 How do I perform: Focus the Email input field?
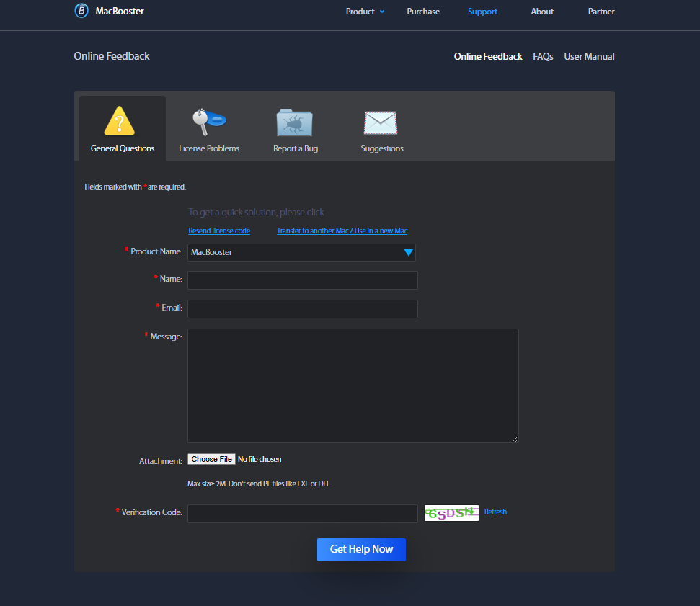tap(303, 309)
